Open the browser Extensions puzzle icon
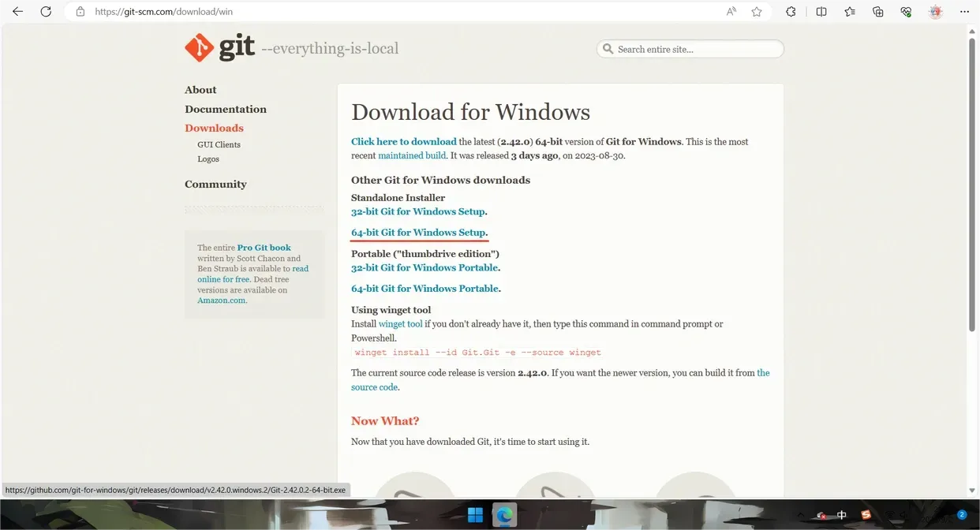The height and width of the screenshot is (530, 980). click(791, 12)
